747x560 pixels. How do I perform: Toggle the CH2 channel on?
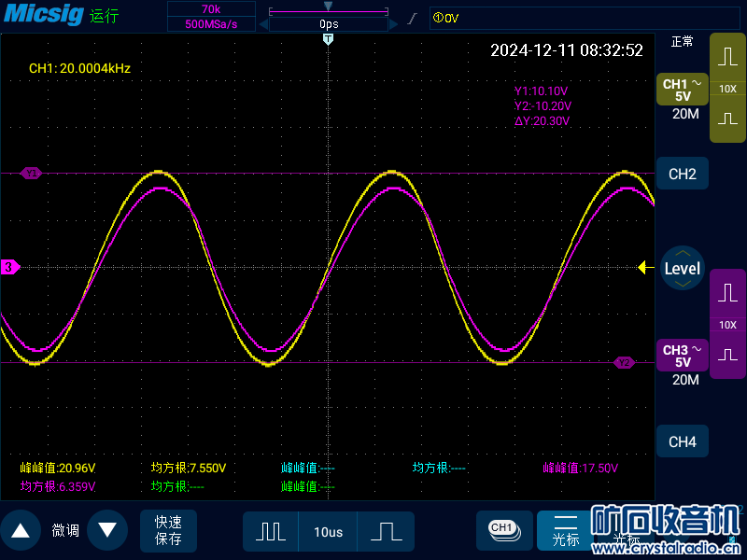pyautogui.click(x=683, y=174)
